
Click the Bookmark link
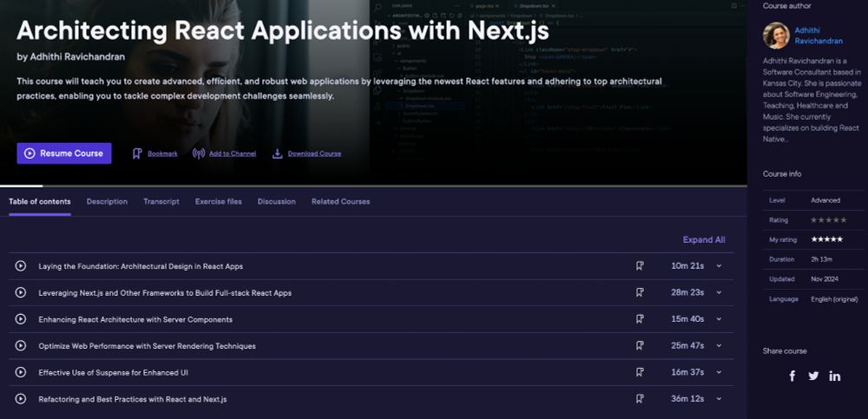tap(162, 154)
